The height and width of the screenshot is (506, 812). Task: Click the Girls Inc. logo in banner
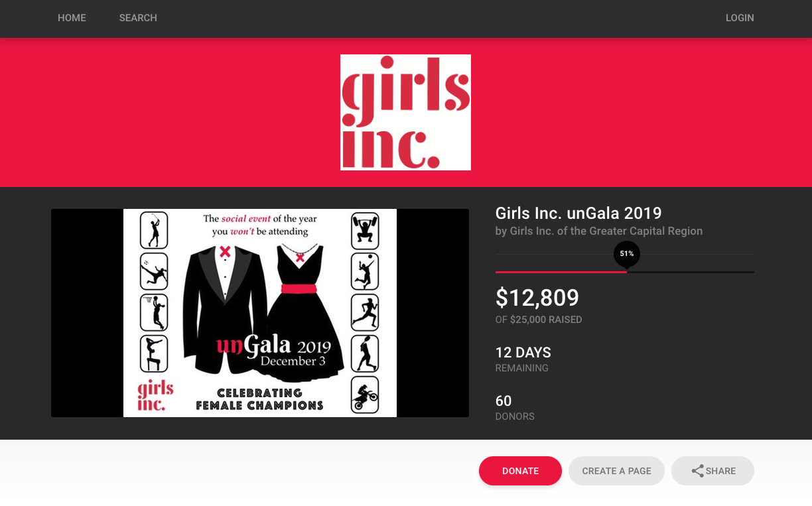click(405, 112)
